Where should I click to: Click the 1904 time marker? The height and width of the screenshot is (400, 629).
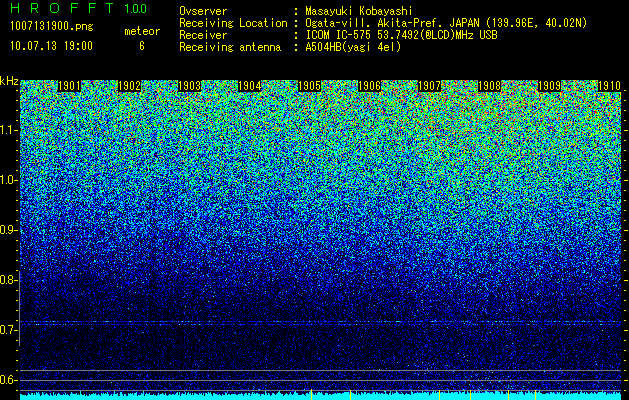click(x=250, y=86)
